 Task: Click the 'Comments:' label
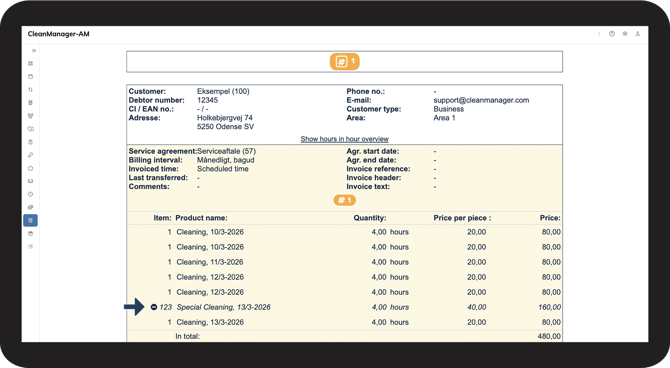click(x=149, y=187)
